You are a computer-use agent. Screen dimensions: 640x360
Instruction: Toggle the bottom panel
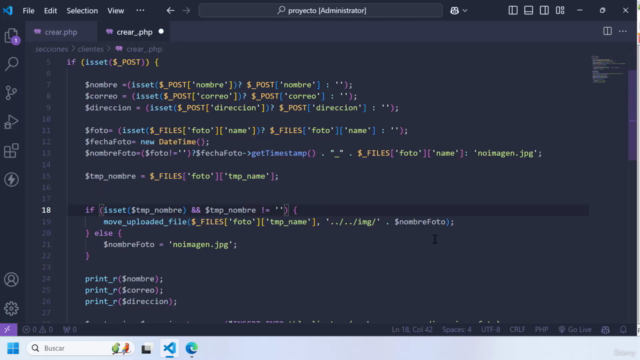[x=528, y=10]
